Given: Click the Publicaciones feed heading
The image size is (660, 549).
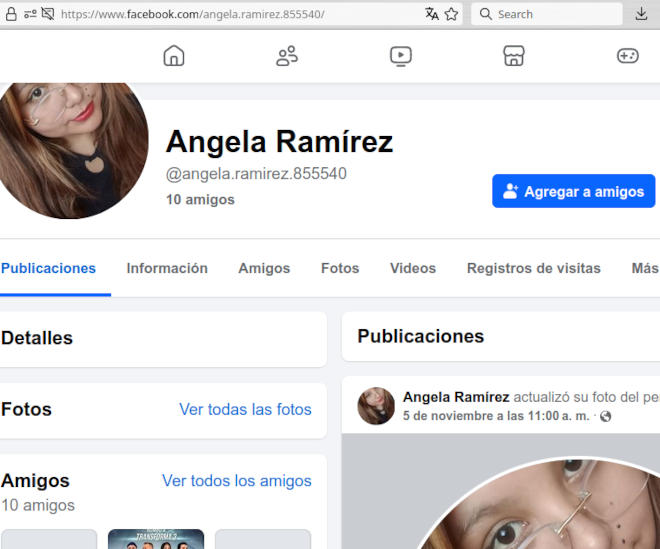Looking at the screenshot, I should [x=420, y=336].
